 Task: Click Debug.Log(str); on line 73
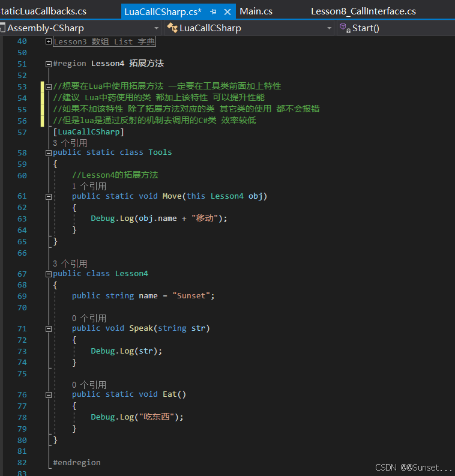coord(126,351)
